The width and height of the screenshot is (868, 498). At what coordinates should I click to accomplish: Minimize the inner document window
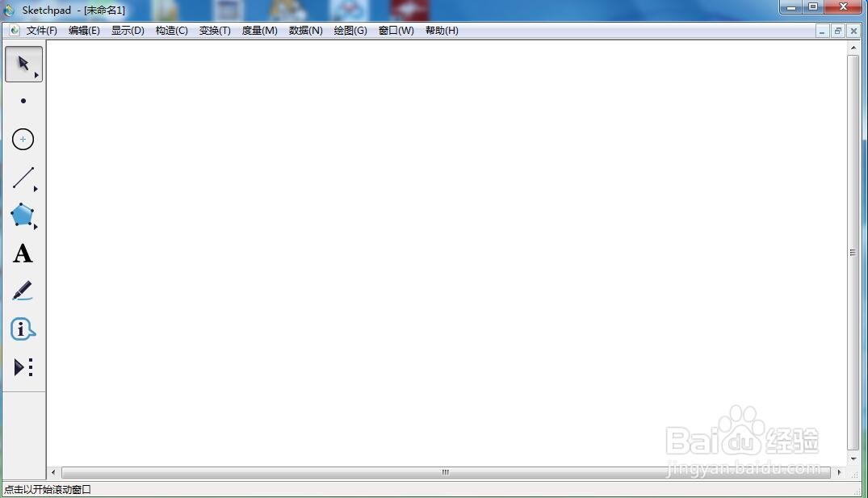click(822, 31)
